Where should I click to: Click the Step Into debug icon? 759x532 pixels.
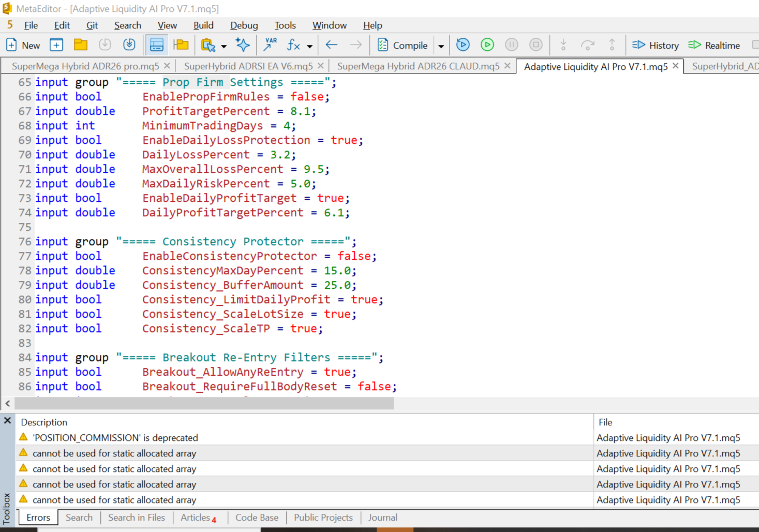pos(563,45)
